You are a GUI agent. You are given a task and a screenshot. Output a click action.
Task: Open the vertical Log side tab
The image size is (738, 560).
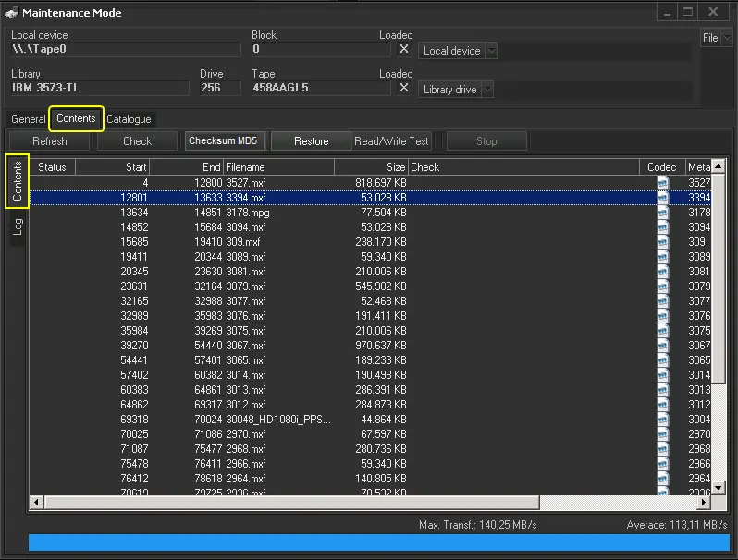(17, 227)
